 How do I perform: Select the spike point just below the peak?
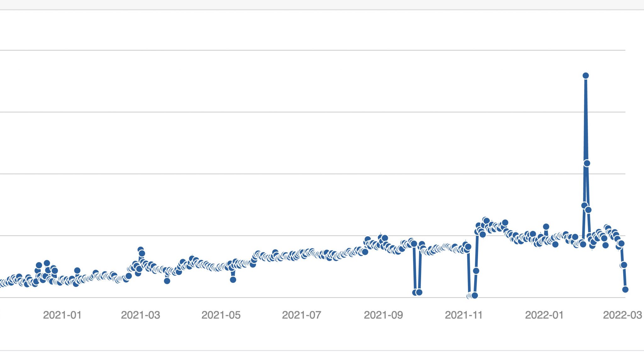587,163
